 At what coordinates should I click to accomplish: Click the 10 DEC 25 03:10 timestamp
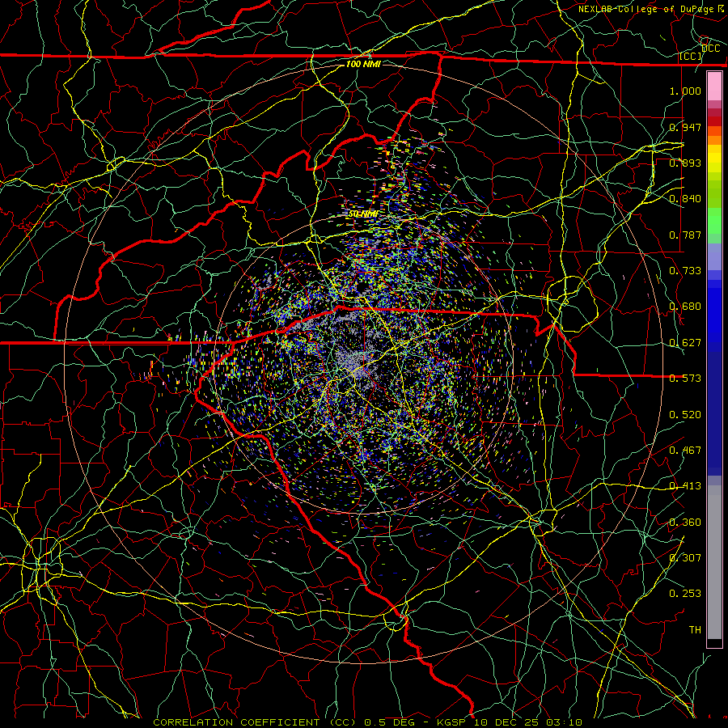click(x=528, y=722)
